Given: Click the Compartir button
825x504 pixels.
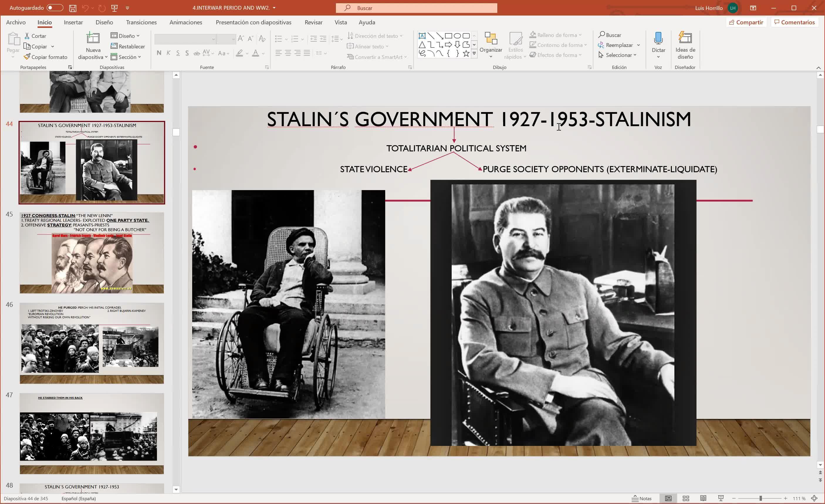Looking at the screenshot, I should coord(746,22).
